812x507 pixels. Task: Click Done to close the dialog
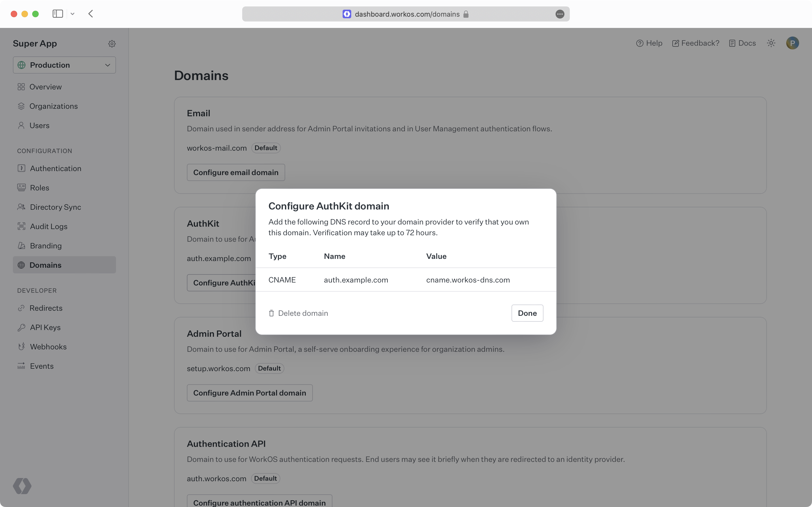click(x=527, y=313)
